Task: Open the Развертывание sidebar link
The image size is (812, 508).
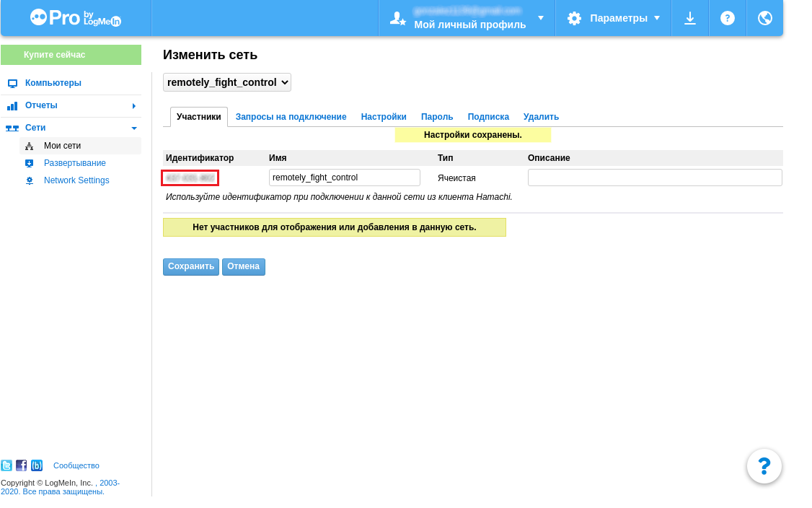Action: pyautogui.click(x=75, y=163)
